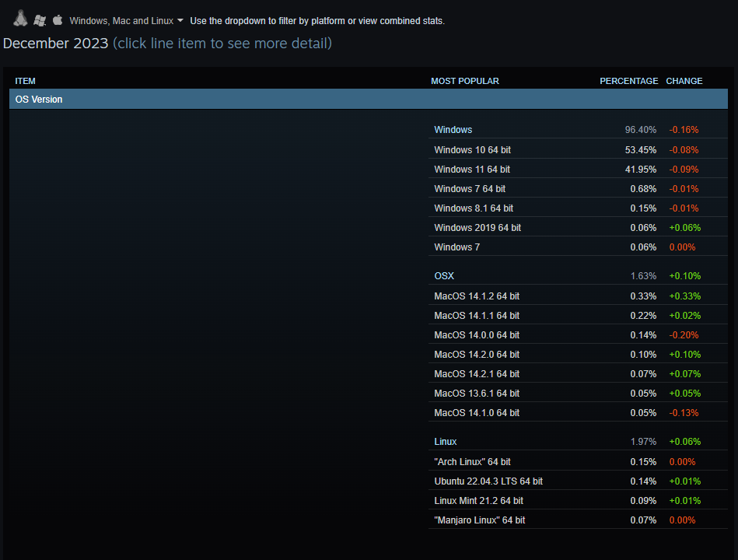This screenshot has height=560, width=738.
Task: Select the MacOS 14.1.2 64 bit row
Action: 578,296
